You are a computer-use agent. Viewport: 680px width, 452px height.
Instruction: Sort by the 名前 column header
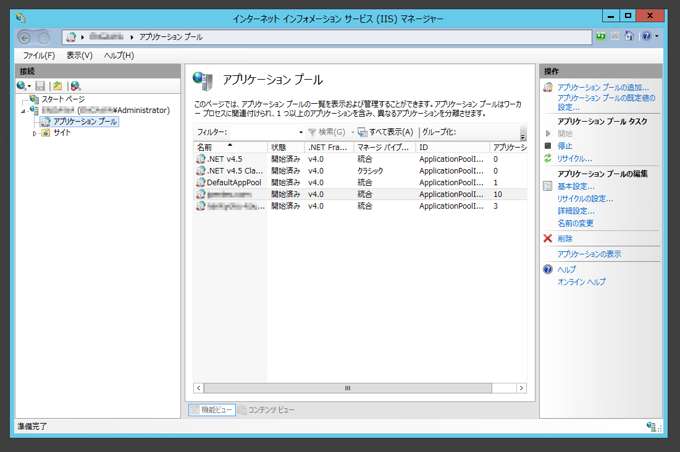[230, 147]
